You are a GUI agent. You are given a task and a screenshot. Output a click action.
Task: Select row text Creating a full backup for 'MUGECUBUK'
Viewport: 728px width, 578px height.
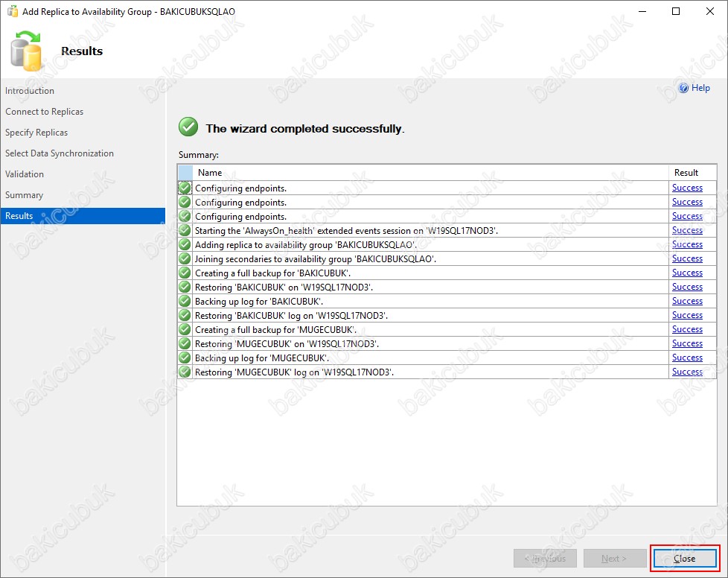tap(275, 330)
